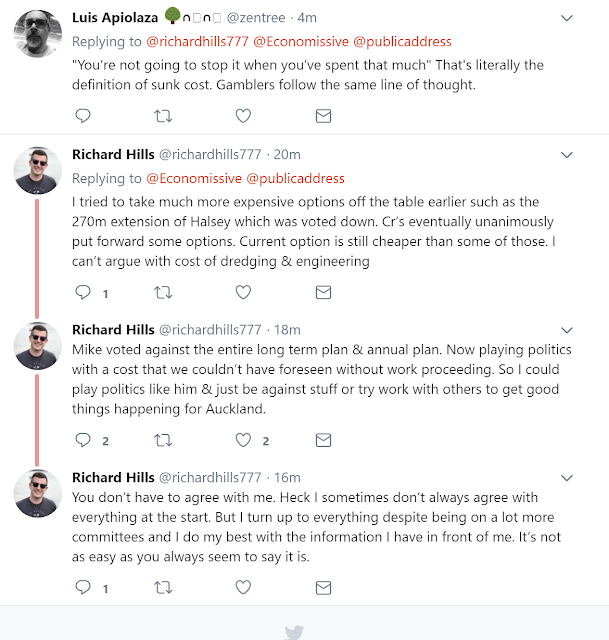Send Luis Apiolaza's tweet via direct message
609x640 pixels.
(x=323, y=116)
